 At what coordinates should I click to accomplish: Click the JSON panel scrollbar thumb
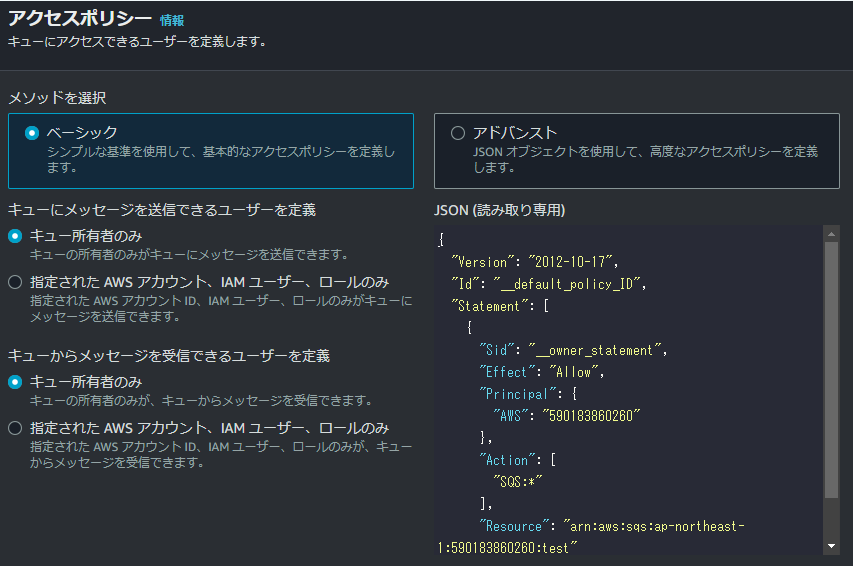click(831, 370)
